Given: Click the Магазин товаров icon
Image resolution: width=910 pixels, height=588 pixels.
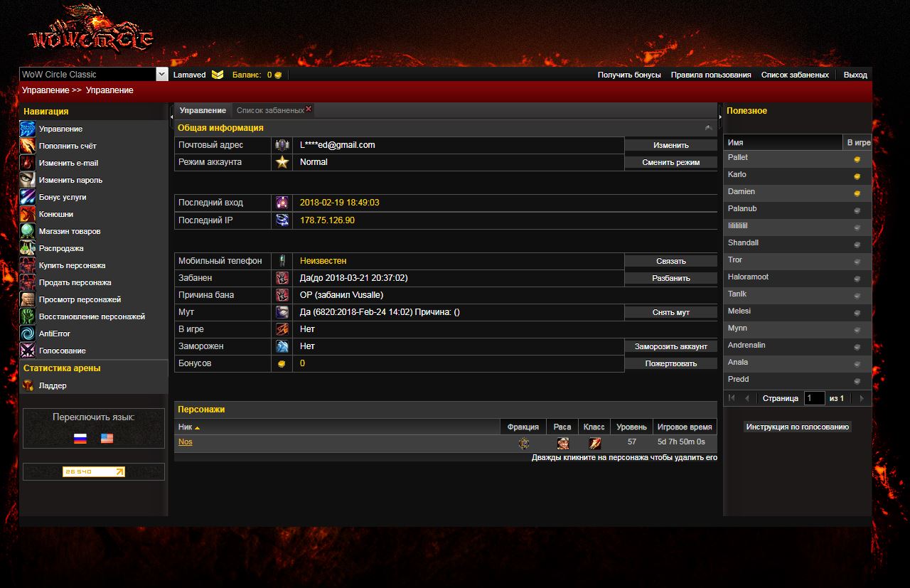Looking at the screenshot, I should pyautogui.click(x=27, y=231).
